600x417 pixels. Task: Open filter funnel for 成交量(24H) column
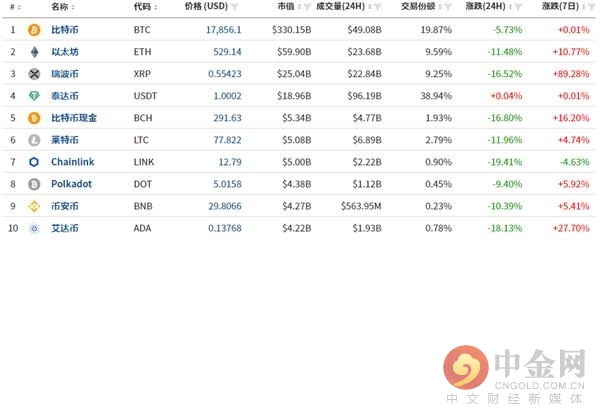point(377,7)
